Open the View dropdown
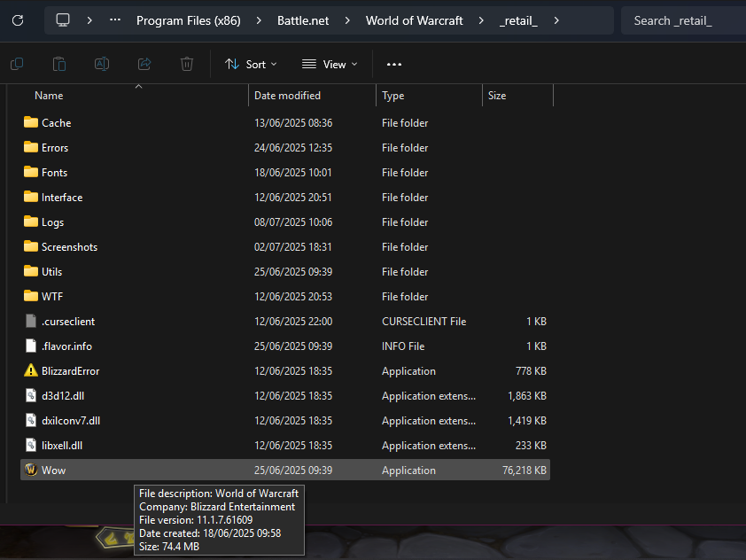Viewport: 746px width, 560px height. point(330,64)
